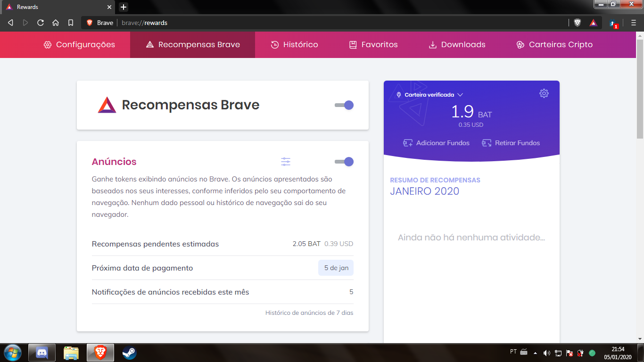Click the 5 de jan payment date
Screen dimensions: 644x362
tap(336, 268)
